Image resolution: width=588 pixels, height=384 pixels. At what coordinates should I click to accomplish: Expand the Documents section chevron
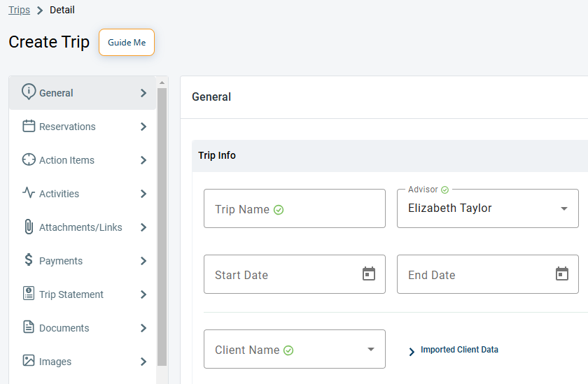(x=143, y=328)
